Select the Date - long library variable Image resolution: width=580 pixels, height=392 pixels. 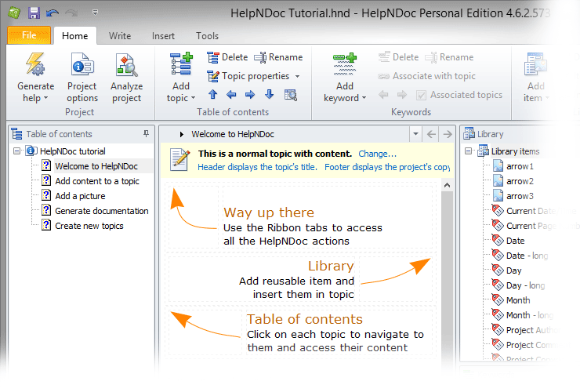click(527, 256)
